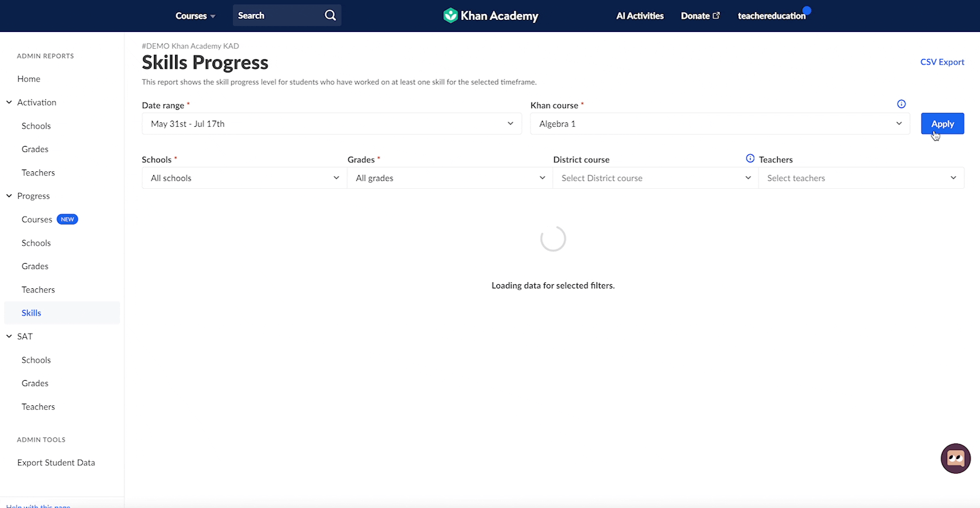
Task: Go to Home in admin reports
Action: (x=29, y=79)
